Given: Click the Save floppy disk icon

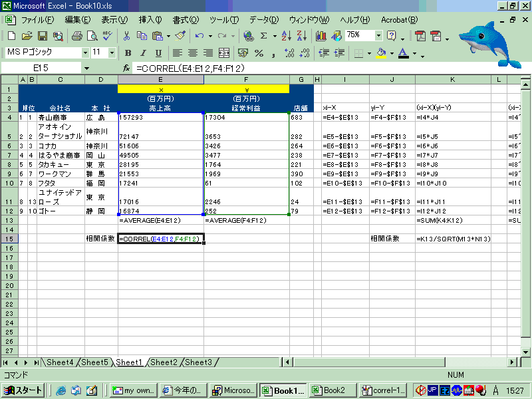Looking at the screenshot, I should [42, 36].
